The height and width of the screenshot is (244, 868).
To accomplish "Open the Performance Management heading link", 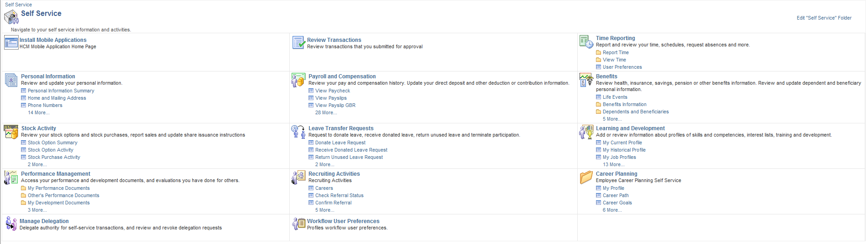I will click(x=56, y=174).
